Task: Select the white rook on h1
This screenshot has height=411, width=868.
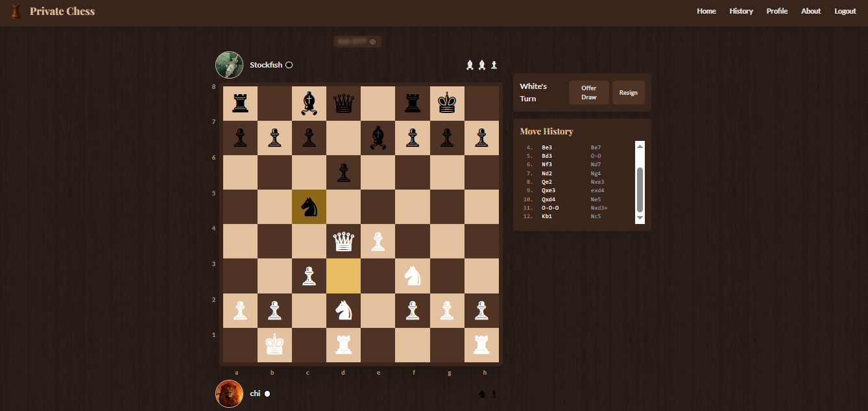Action: [x=481, y=345]
